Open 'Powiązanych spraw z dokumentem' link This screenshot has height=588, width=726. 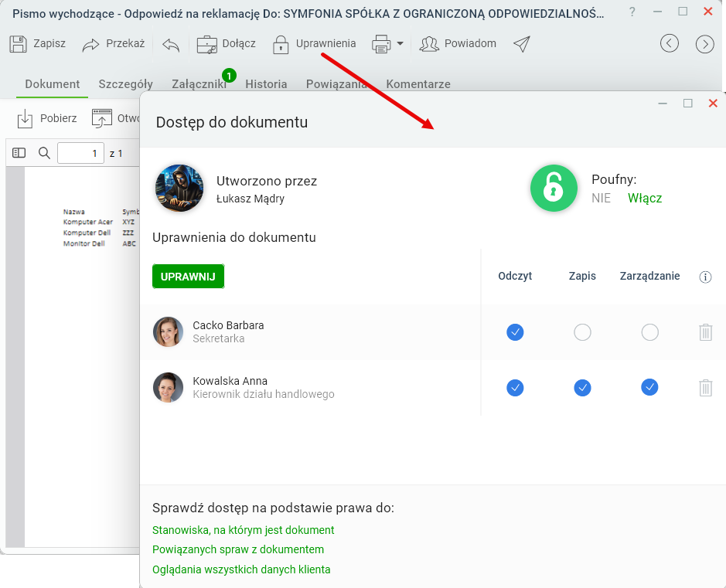point(238,549)
